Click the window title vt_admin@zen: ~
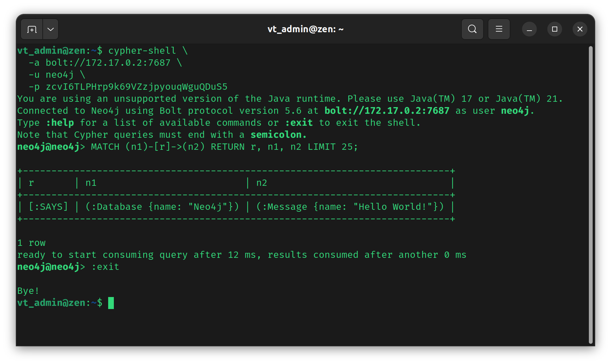 pyautogui.click(x=305, y=29)
